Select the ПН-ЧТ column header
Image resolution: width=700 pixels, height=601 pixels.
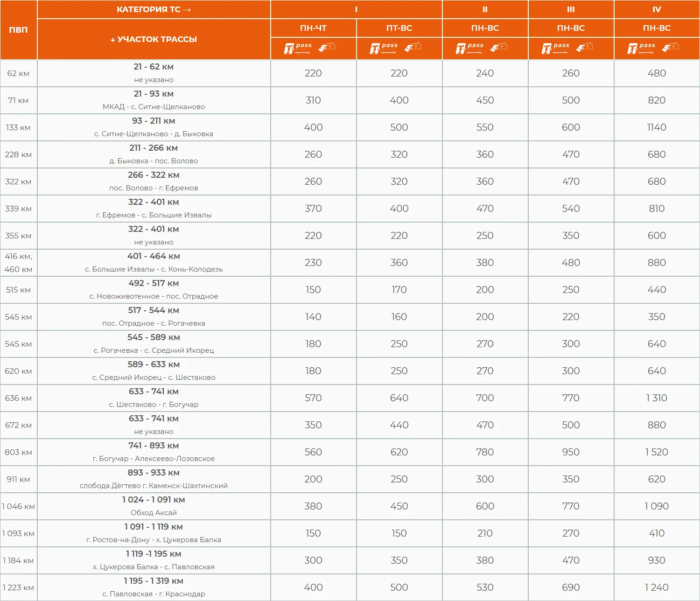pos(313,28)
